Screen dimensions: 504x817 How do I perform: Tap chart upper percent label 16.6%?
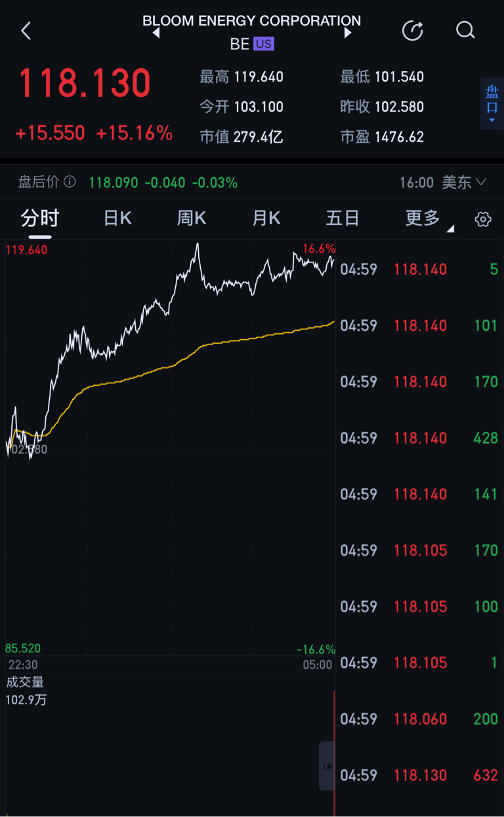tap(319, 249)
